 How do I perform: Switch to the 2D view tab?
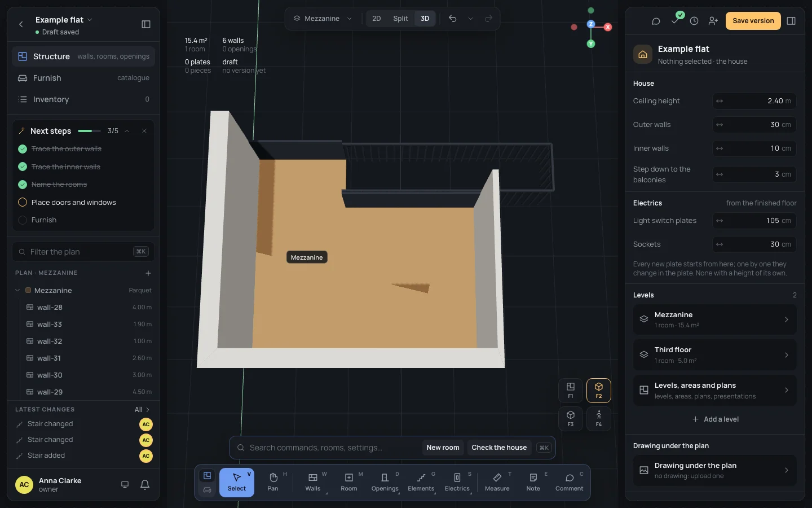click(377, 19)
